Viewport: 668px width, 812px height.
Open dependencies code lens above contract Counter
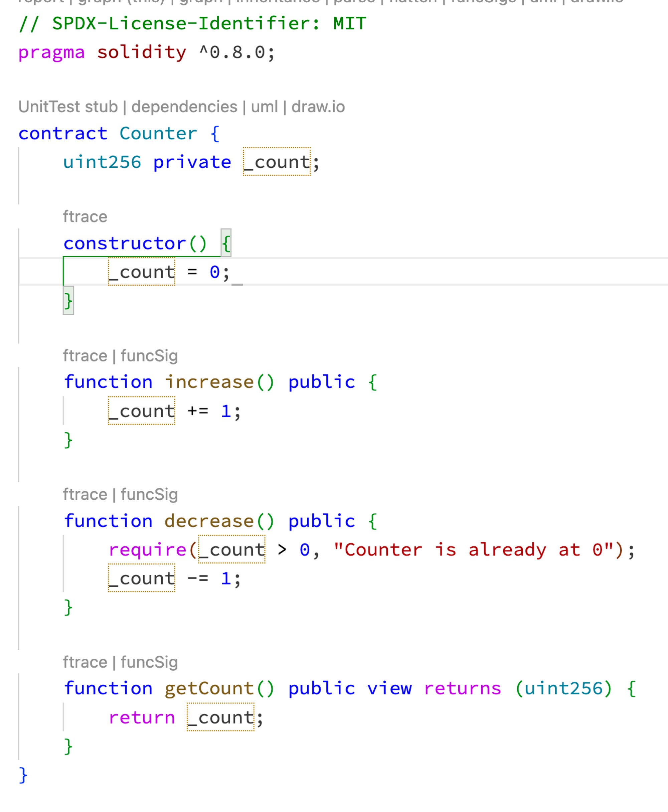point(184,107)
